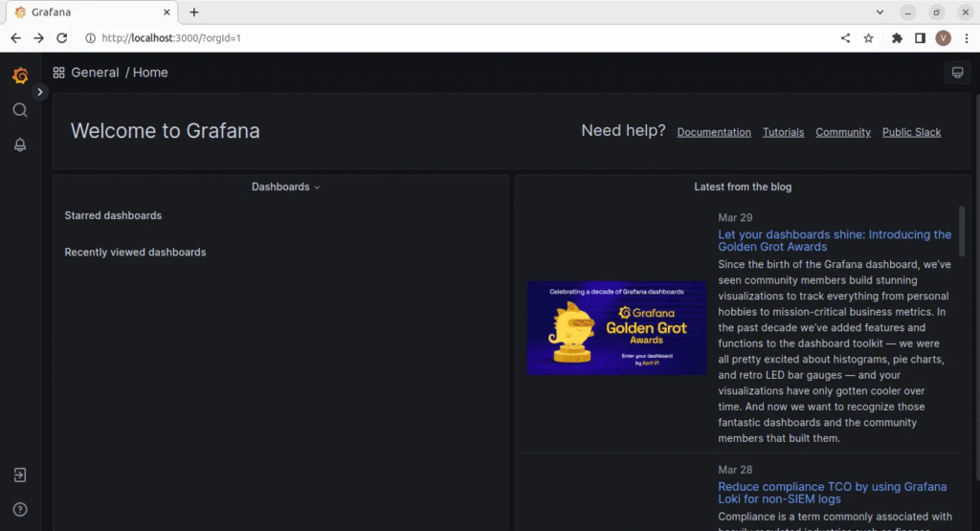Open the Dashboards panel title dropdown

click(285, 187)
